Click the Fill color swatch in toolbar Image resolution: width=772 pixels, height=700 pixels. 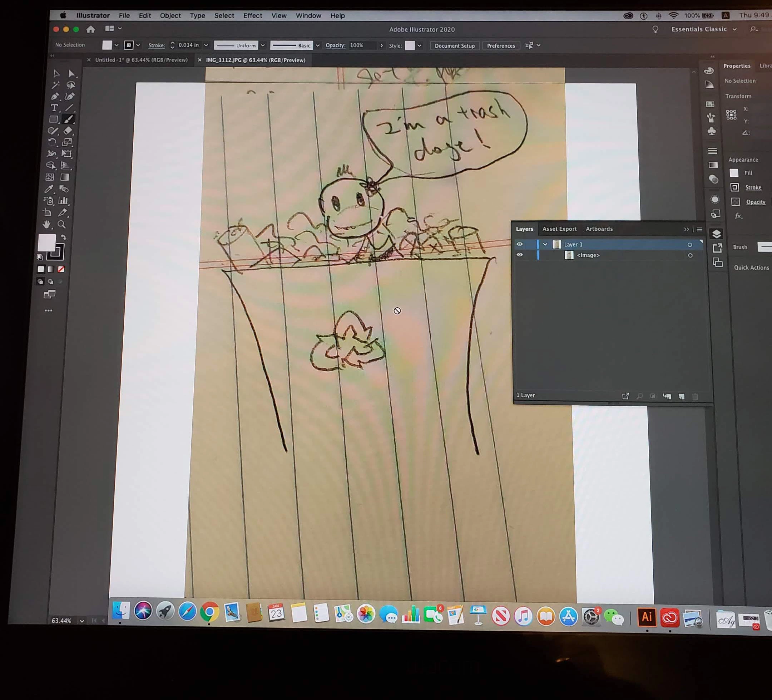[x=47, y=243]
